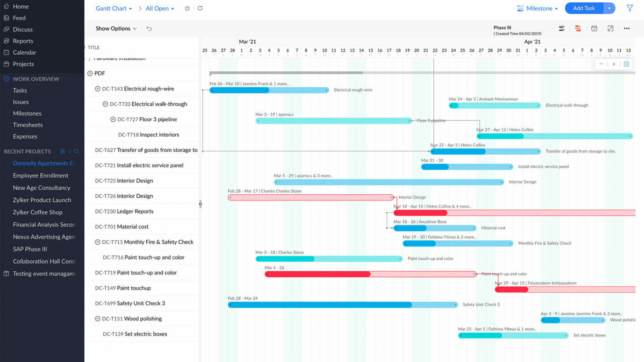Open the Gantt Chart view dropdown
Image resolution: width=644 pixels, height=362 pixels.
pyautogui.click(x=114, y=9)
